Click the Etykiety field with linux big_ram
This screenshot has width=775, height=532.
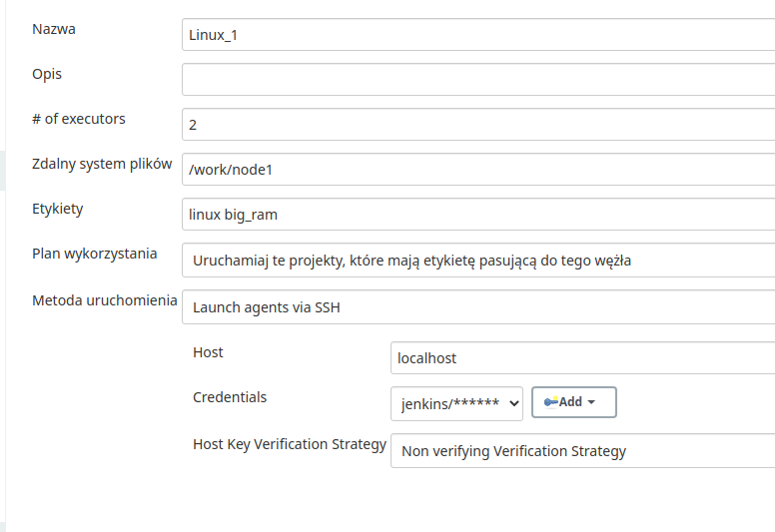[478, 214]
